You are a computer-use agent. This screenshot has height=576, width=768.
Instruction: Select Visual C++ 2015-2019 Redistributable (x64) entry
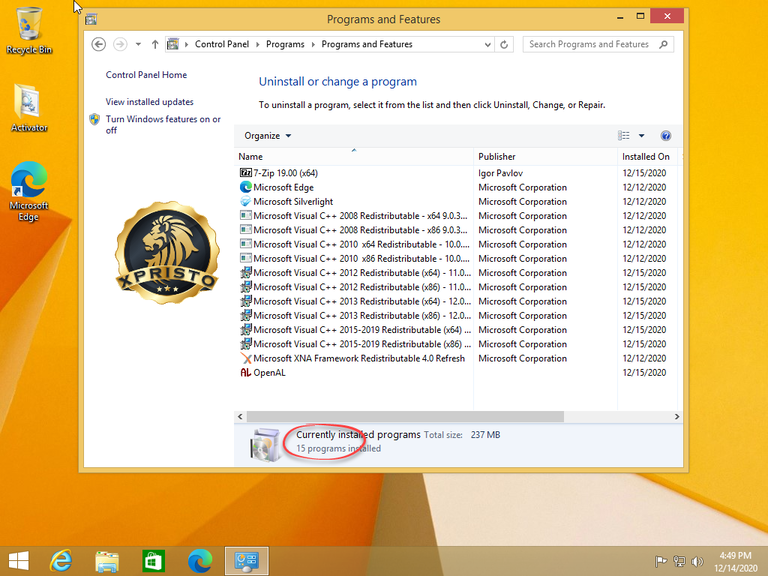(x=458, y=330)
